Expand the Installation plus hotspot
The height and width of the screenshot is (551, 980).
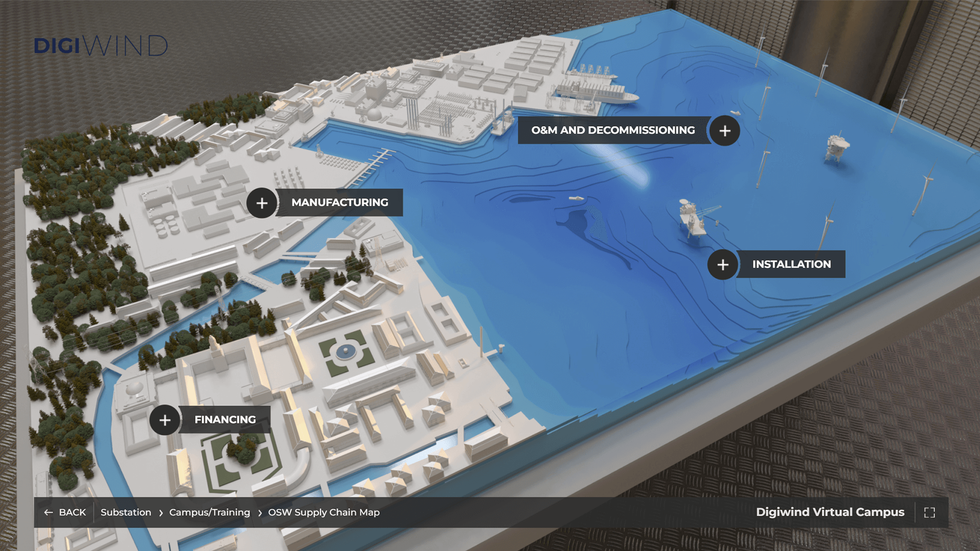(723, 265)
